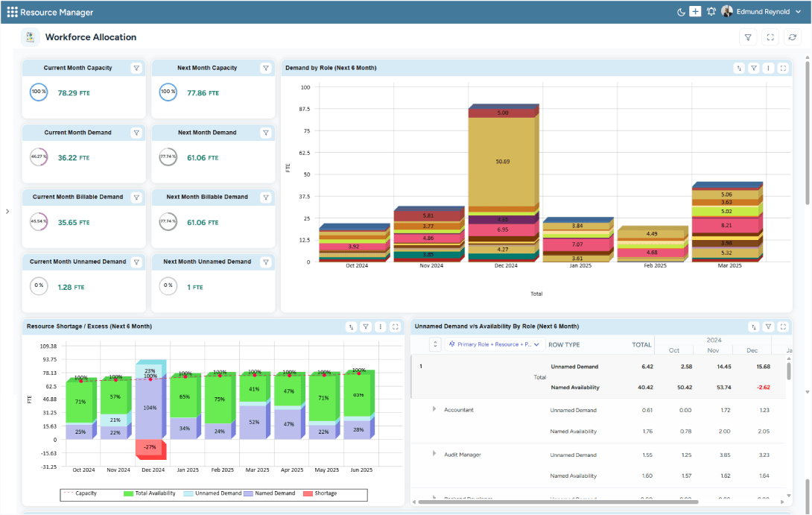Screen dimensions: 812x515
Task: Toggle dashboard fullscreen icon
Action: click(770, 37)
